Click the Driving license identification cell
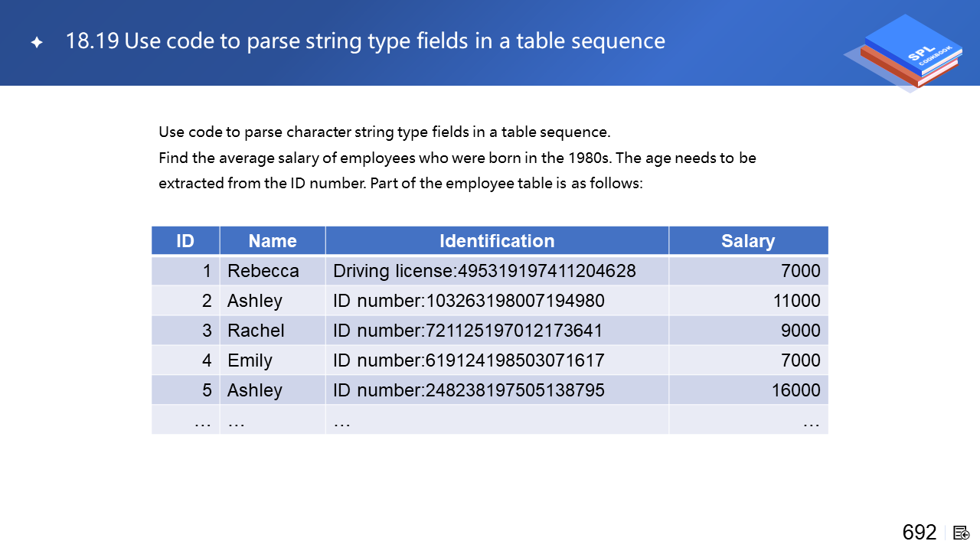 pos(485,271)
